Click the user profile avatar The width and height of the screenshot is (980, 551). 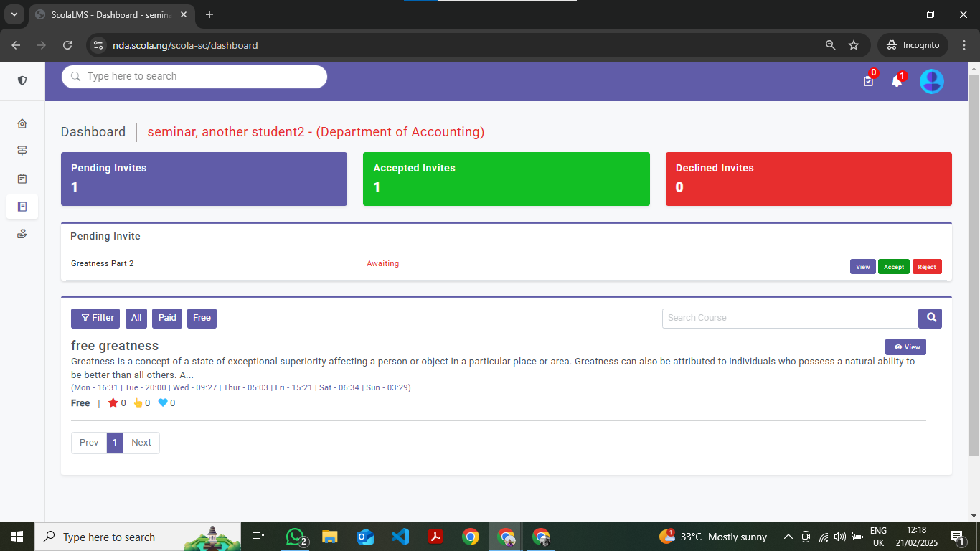[932, 81]
